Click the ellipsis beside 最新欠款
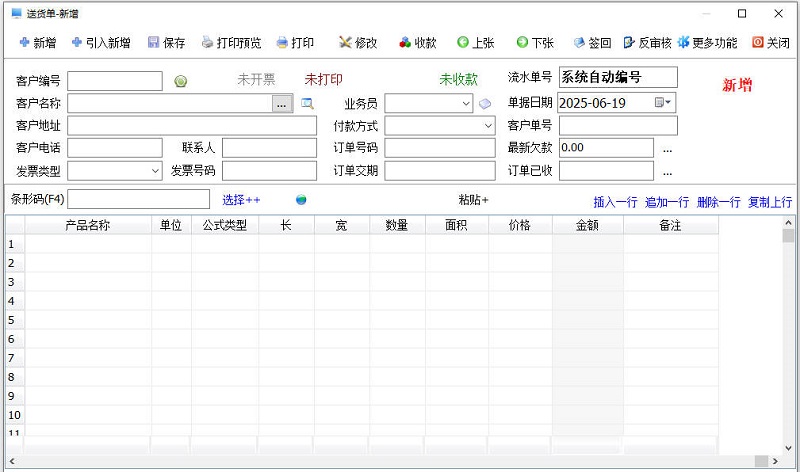Viewport: 800px width, 472px height. 667,149
